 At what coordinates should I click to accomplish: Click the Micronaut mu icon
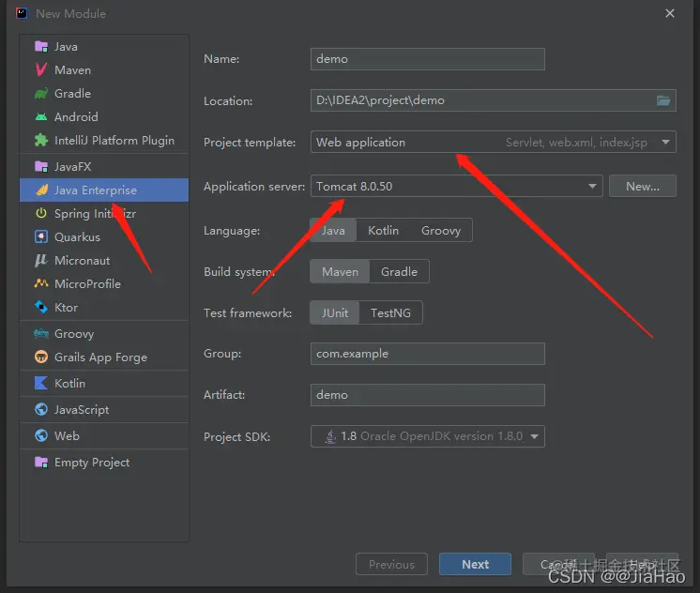(x=41, y=260)
